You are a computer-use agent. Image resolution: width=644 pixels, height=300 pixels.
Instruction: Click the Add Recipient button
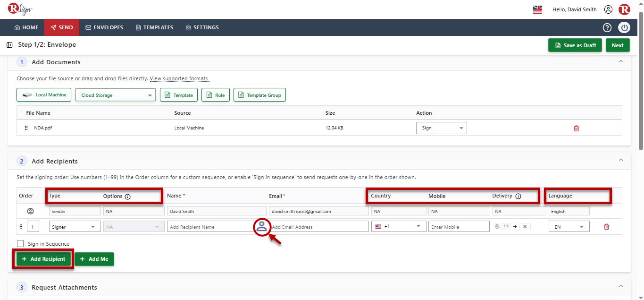[43, 259]
